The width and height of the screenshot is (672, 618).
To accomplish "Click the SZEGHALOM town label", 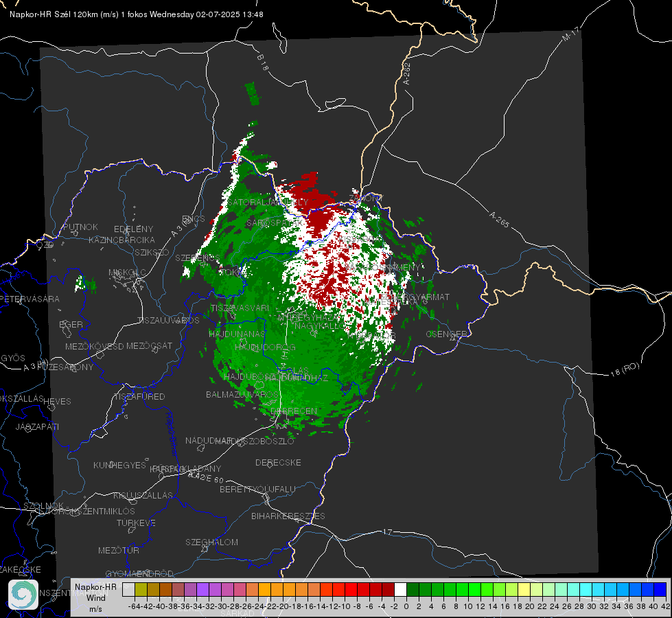I will pos(211,542).
